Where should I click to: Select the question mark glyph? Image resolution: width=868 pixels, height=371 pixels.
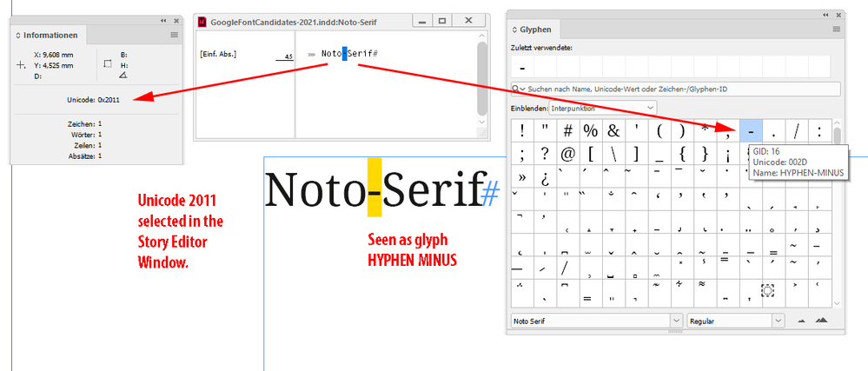click(545, 153)
